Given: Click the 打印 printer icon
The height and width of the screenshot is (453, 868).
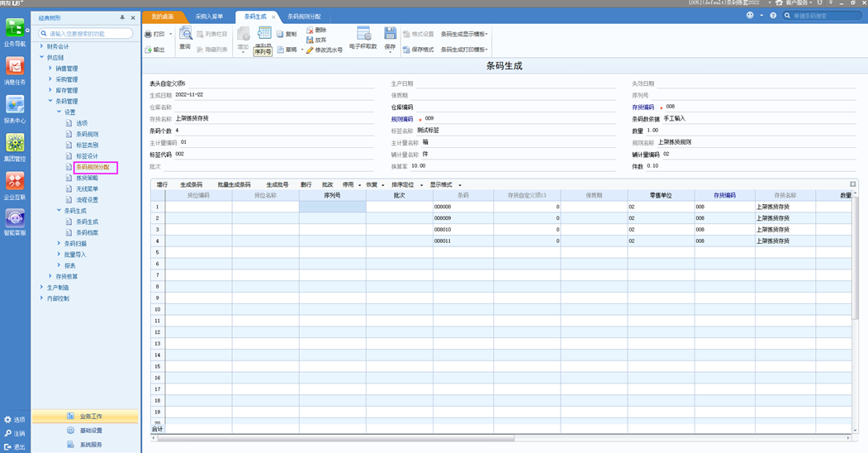Looking at the screenshot, I should coord(149,34).
